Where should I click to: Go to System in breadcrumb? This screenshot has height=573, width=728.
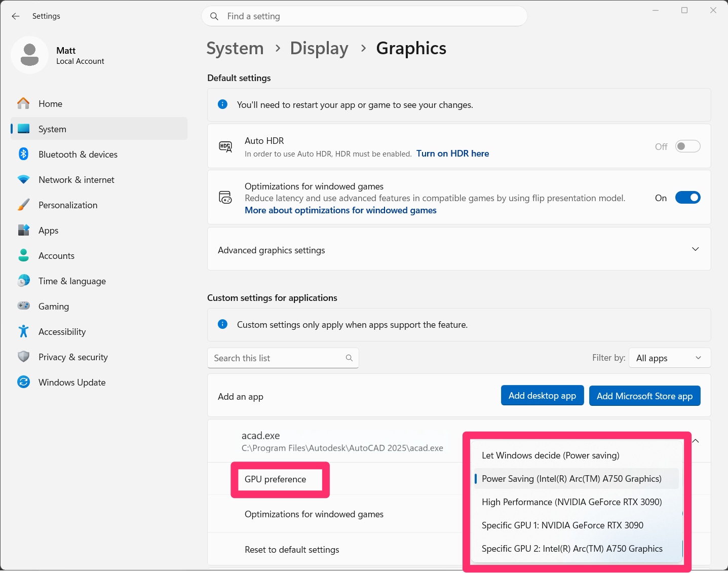tap(235, 48)
